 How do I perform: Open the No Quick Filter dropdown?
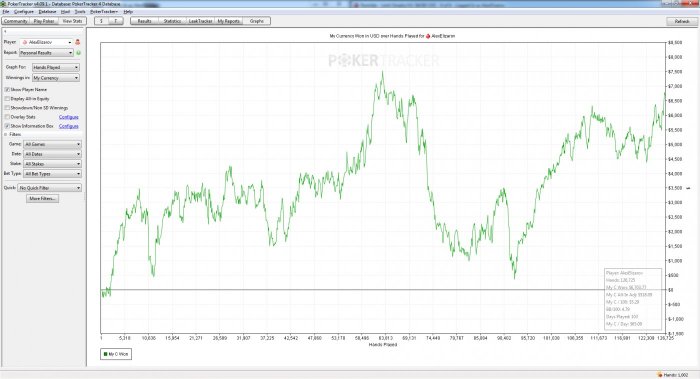[x=50, y=188]
